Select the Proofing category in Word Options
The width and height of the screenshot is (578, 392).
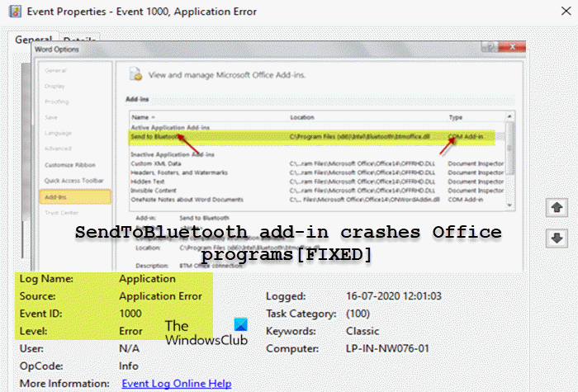click(56, 102)
